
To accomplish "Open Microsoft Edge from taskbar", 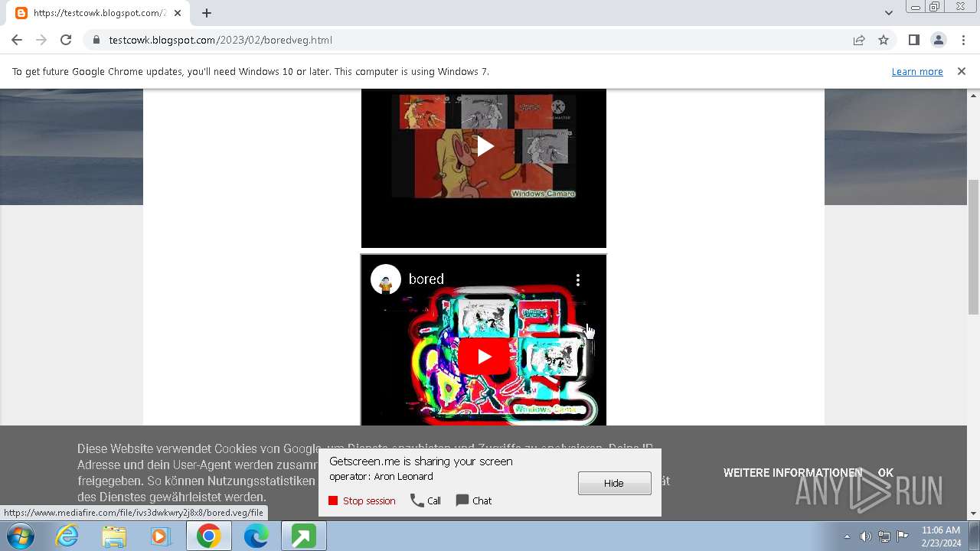I will coord(256,536).
